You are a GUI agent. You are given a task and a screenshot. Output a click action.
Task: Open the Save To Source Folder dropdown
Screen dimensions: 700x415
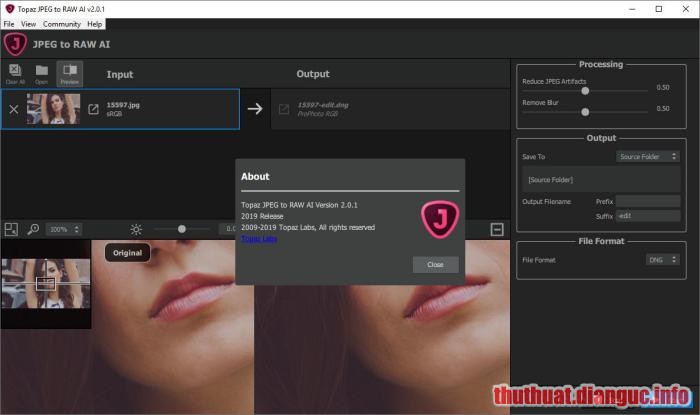click(x=648, y=157)
